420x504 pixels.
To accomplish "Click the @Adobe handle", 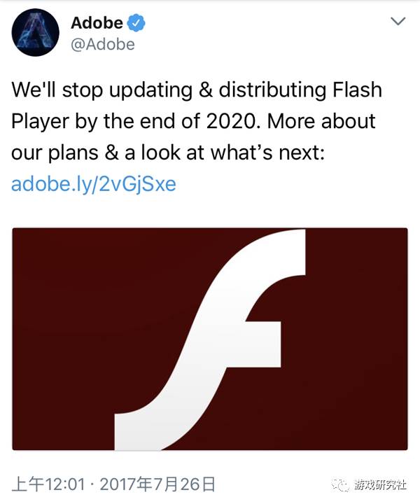I will [x=103, y=45].
